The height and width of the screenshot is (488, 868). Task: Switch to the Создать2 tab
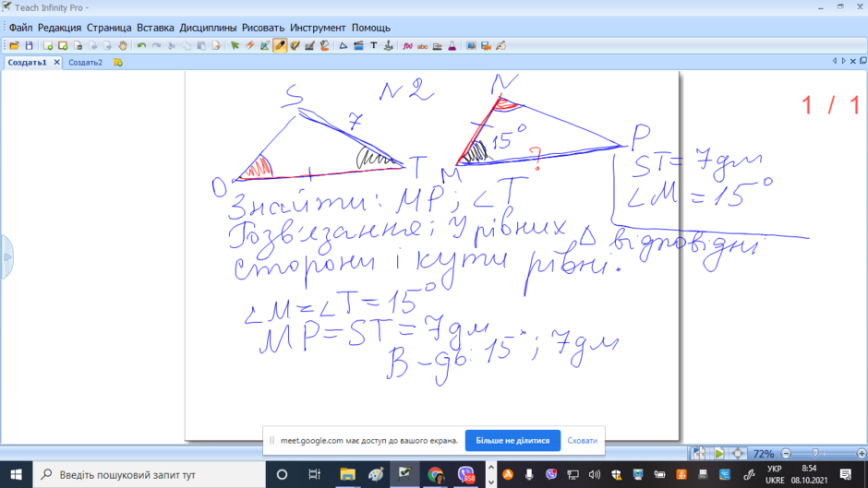coord(85,63)
